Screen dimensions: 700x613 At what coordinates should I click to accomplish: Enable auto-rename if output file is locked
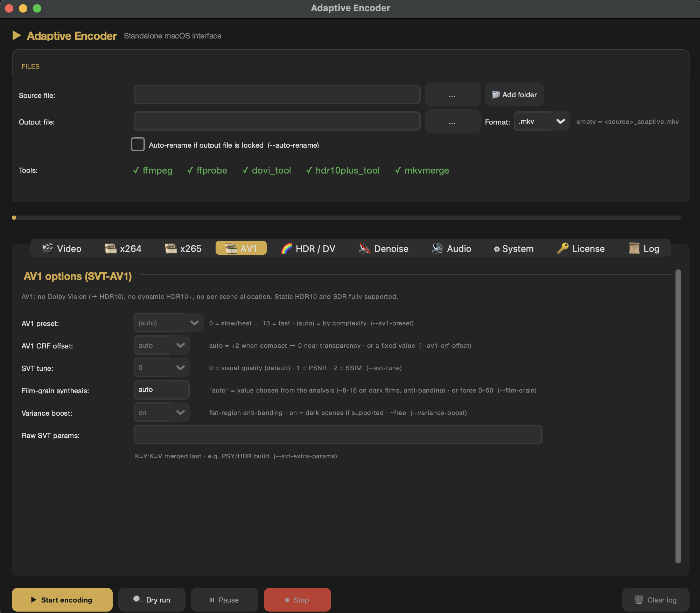[x=138, y=144]
